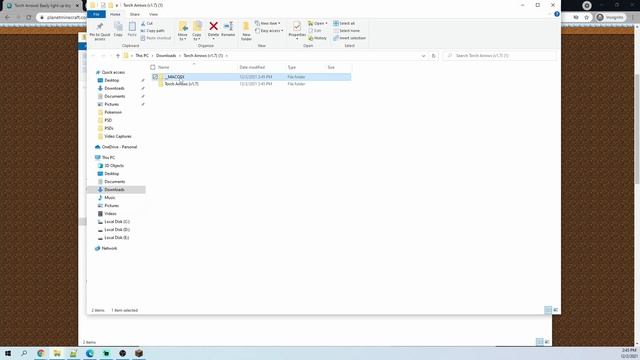This screenshot has width=640, height=360.
Task: Click Paste shortcut in ribbon
Action: (x=156, y=38)
